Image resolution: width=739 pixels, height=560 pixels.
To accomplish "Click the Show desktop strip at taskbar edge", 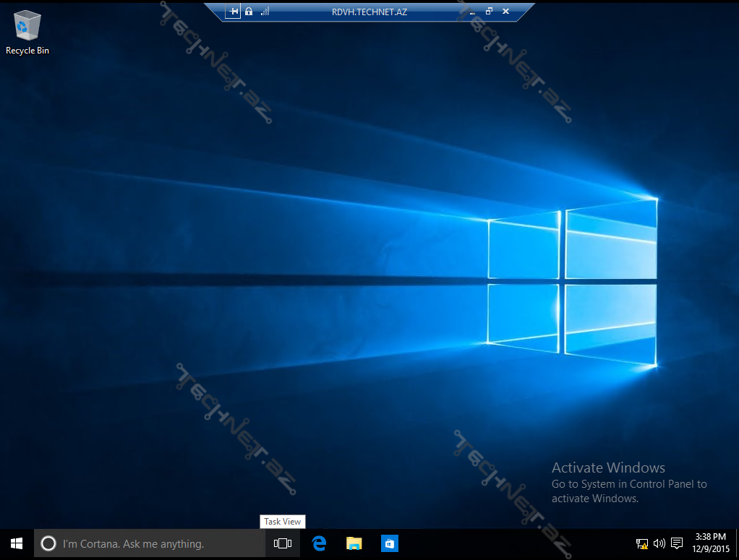I will click(736, 543).
